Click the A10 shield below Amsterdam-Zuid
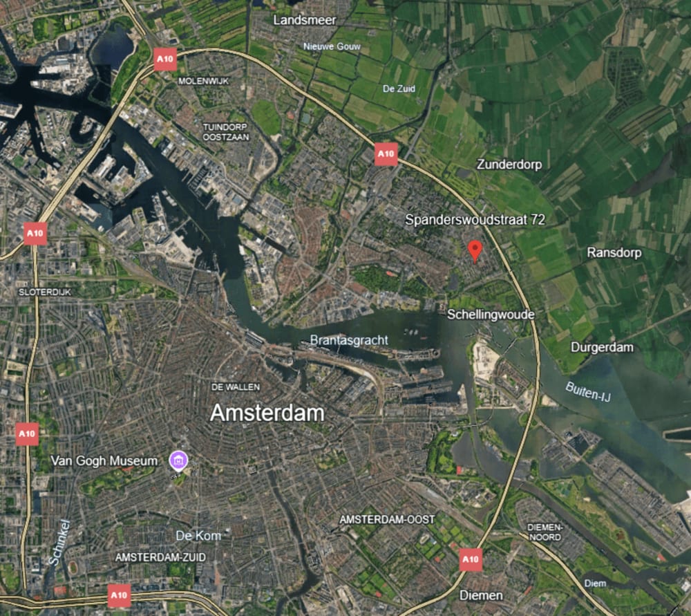The height and width of the screenshot is (616, 691). [119, 595]
